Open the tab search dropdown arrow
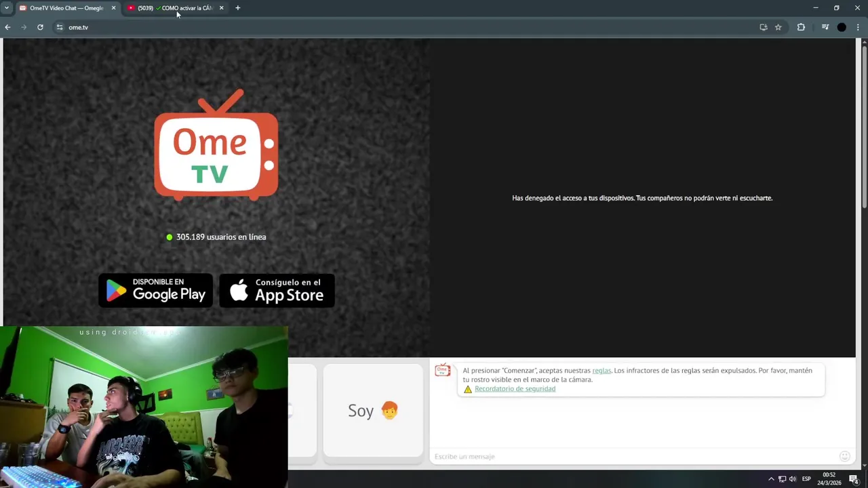 (x=6, y=8)
